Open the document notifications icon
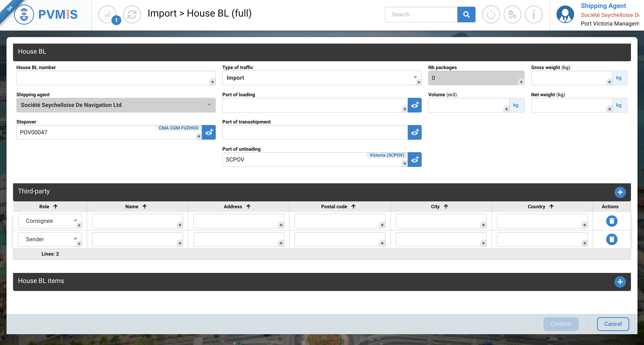This screenshot has height=345, width=644. click(108, 15)
